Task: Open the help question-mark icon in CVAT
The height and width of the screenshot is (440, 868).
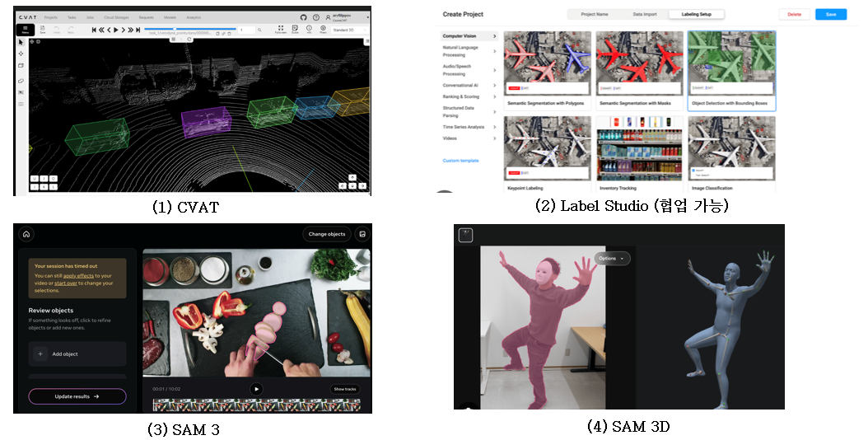Action: pos(316,18)
